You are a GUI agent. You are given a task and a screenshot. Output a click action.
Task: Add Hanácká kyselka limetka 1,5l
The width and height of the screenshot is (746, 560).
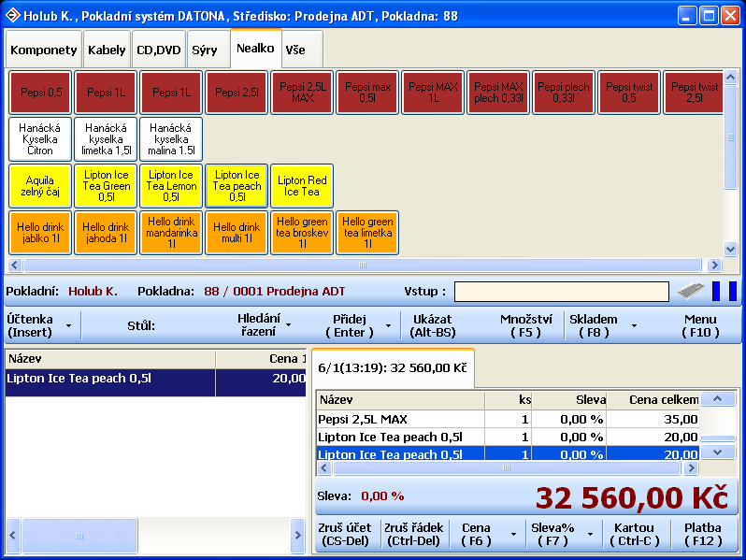[x=106, y=139]
